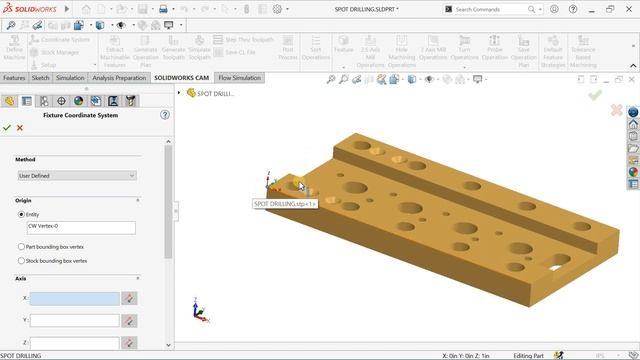Select Stock bounding box vertex radio button

coord(21,260)
